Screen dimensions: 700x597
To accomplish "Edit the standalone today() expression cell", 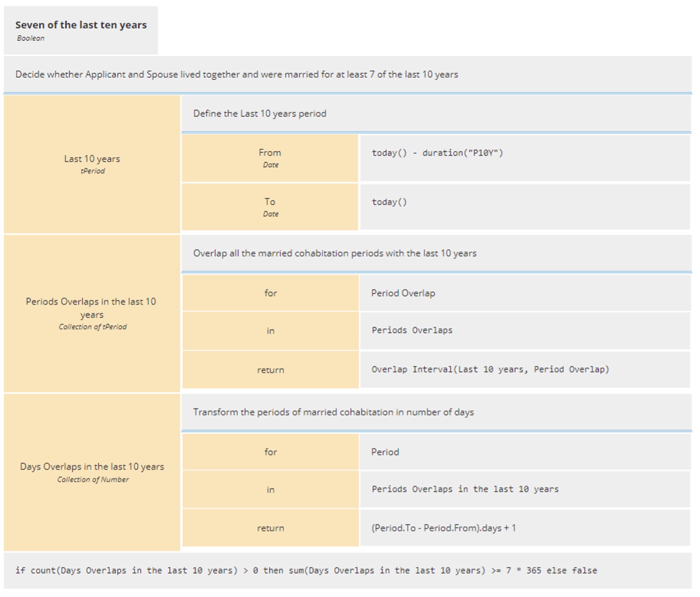I will (x=389, y=202).
